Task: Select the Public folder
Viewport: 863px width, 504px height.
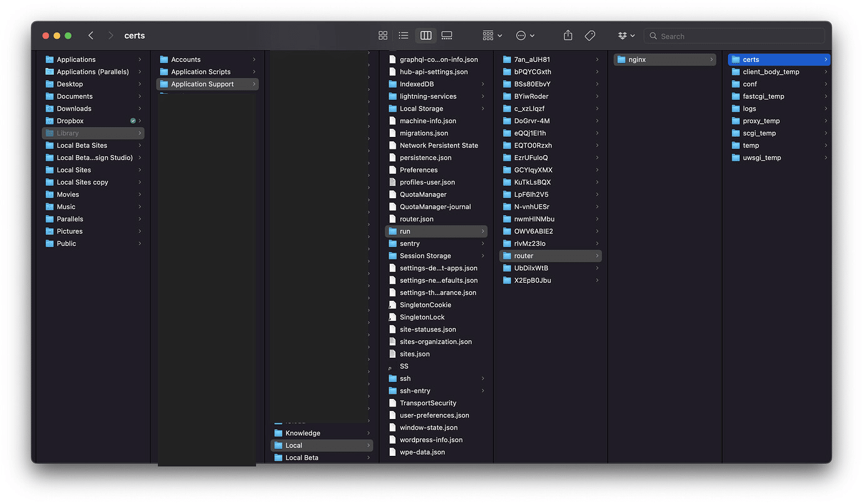Action: [93, 243]
